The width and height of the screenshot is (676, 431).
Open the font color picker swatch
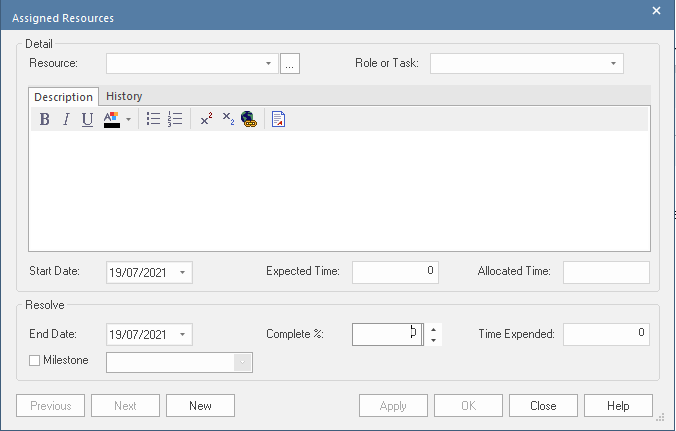112,120
